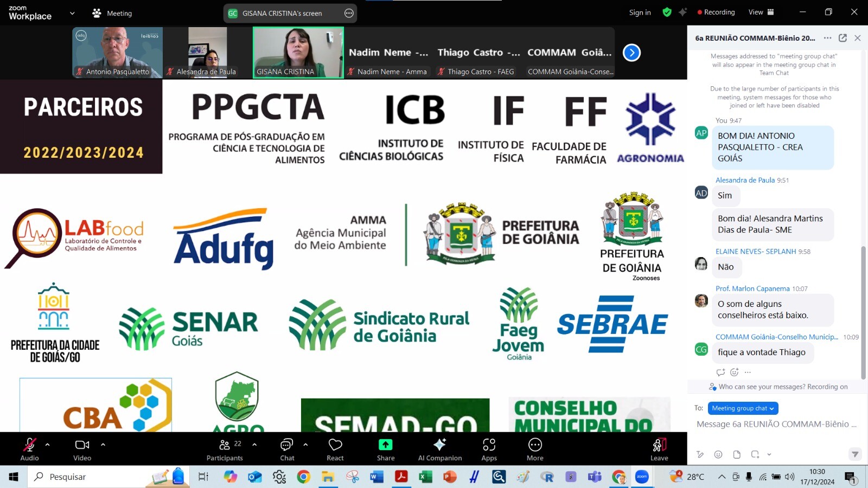Click Prof. Marlon Capanema sender name
Screen dimensions: 868x488
coord(752,288)
